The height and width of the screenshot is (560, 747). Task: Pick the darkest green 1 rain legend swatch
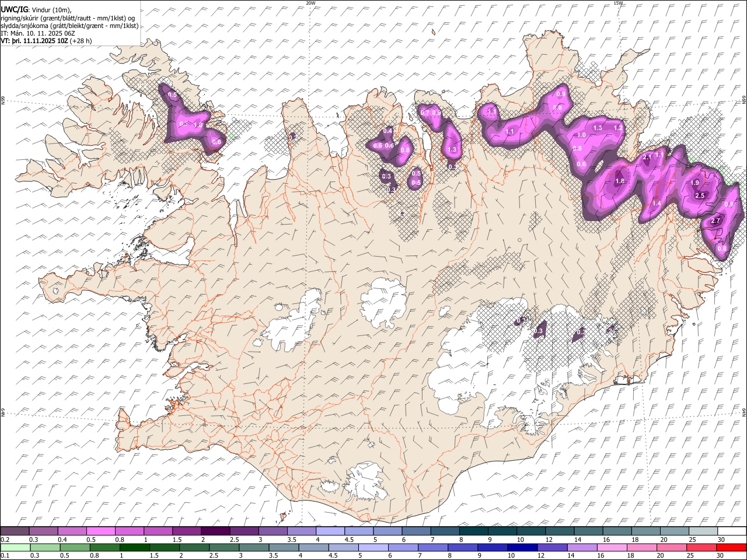click(x=134, y=547)
